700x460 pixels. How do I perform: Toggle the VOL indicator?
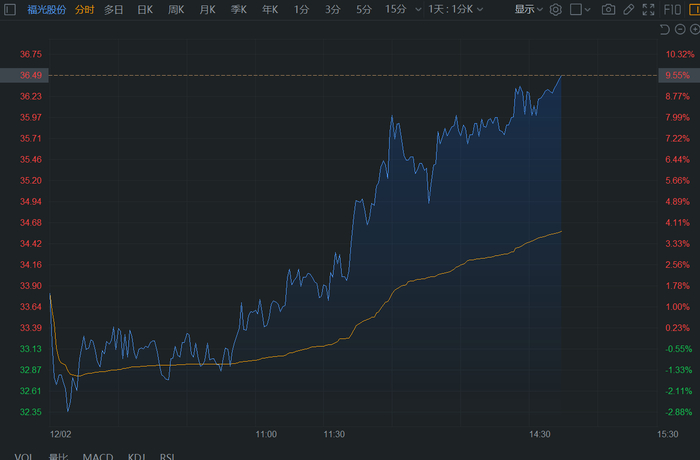pyautogui.click(x=24, y=456)
